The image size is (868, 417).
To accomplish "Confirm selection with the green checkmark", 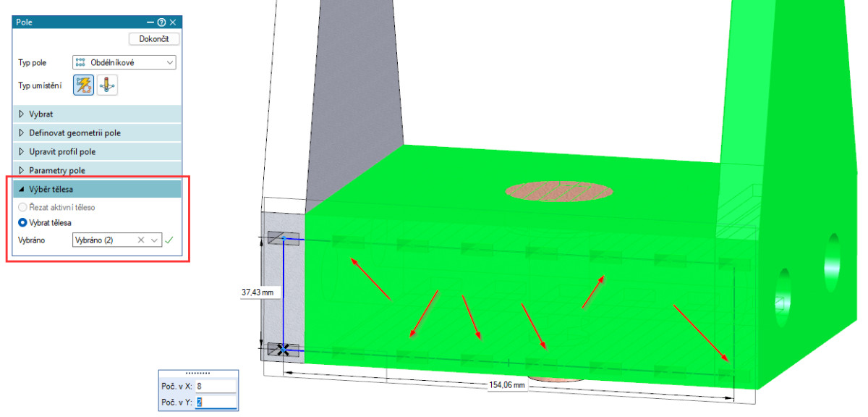I will [x=170, y=240].
